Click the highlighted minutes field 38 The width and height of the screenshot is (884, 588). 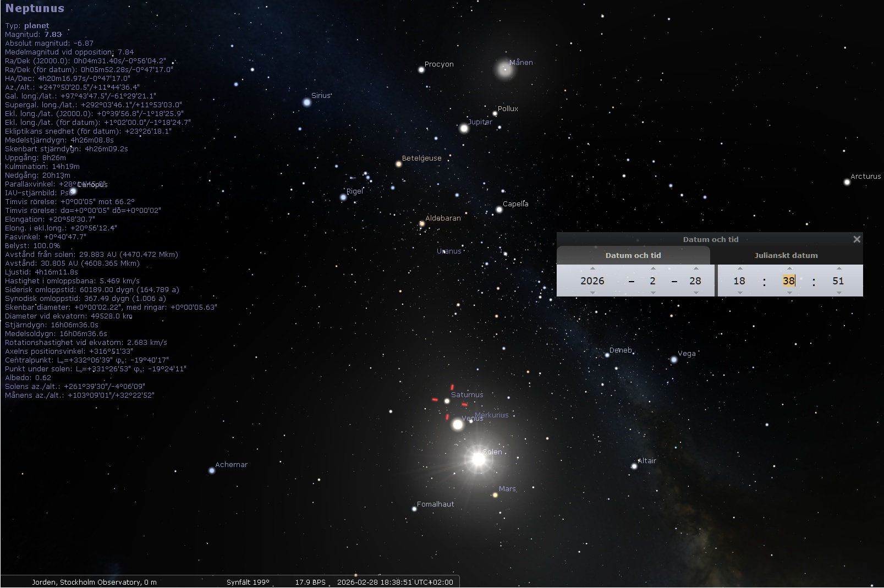(789, 281)
